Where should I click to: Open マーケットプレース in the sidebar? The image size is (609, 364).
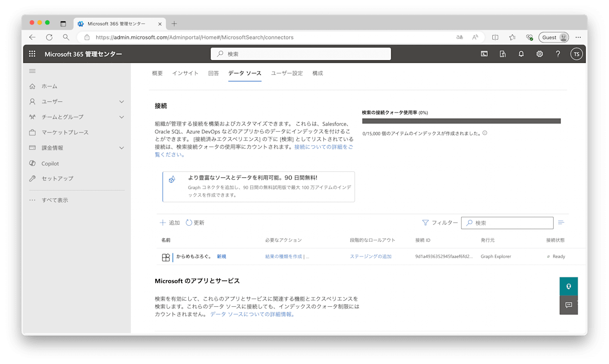pyautogui.click(x=65, y=132)
